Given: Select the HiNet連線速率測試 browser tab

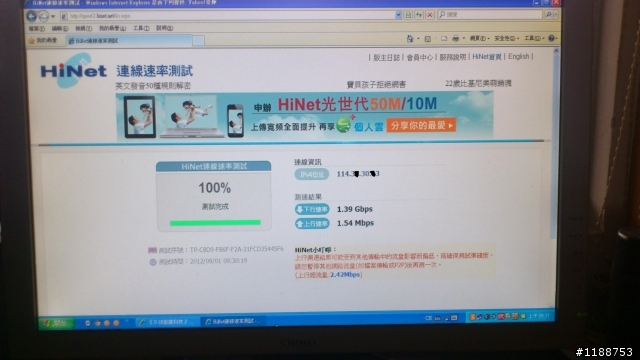Looking at the screenshot, I should [x=129, y=41].
